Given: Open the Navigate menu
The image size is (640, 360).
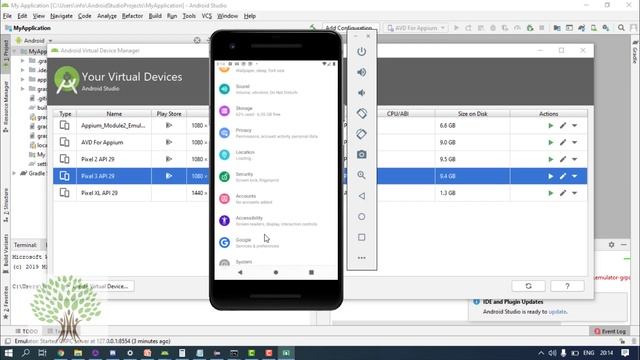Looking at the screenshot, I should [x=61, y=16].
